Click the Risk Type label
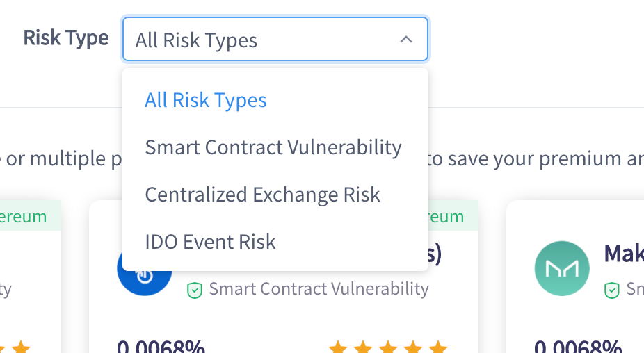Screen dimensions: 644x353 (x=66, y=38)
